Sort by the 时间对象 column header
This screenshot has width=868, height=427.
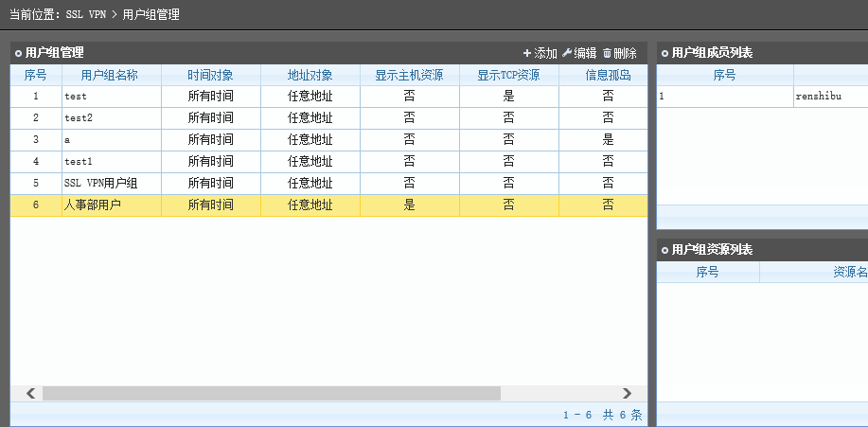pos(210,76)
